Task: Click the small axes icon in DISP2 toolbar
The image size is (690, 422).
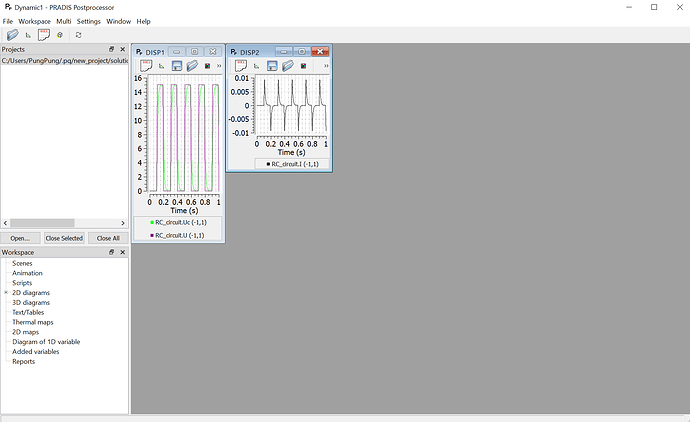Action: tap(257, 66)
